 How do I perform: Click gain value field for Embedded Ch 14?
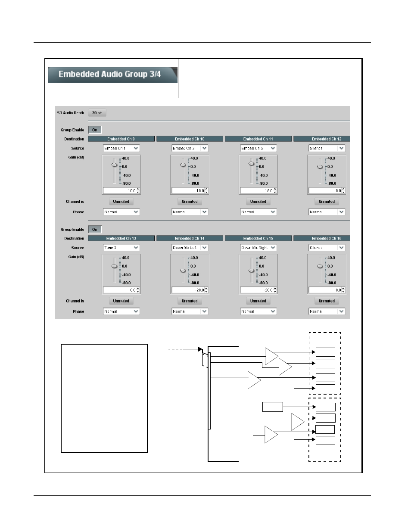pos(188,290)
